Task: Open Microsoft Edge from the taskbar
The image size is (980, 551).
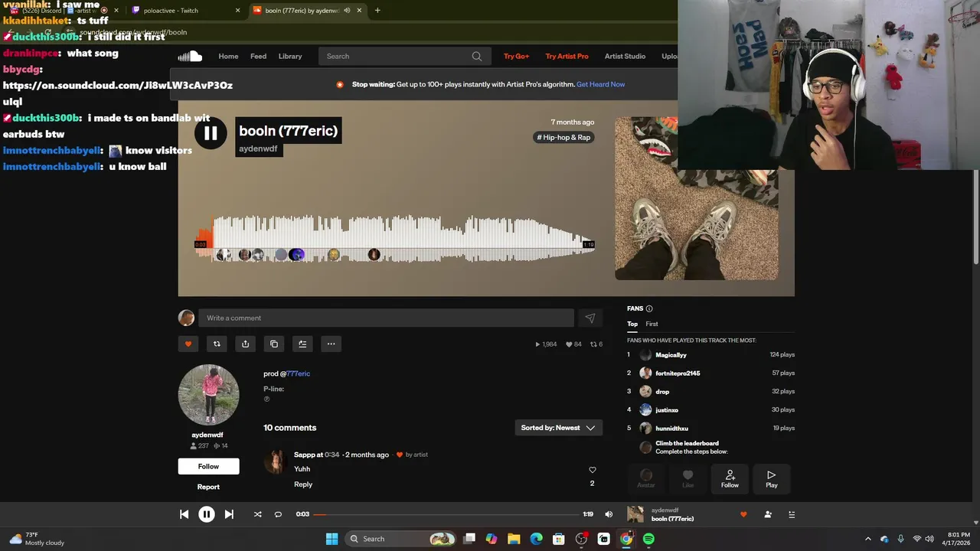Action: click(x=537, y=539)
